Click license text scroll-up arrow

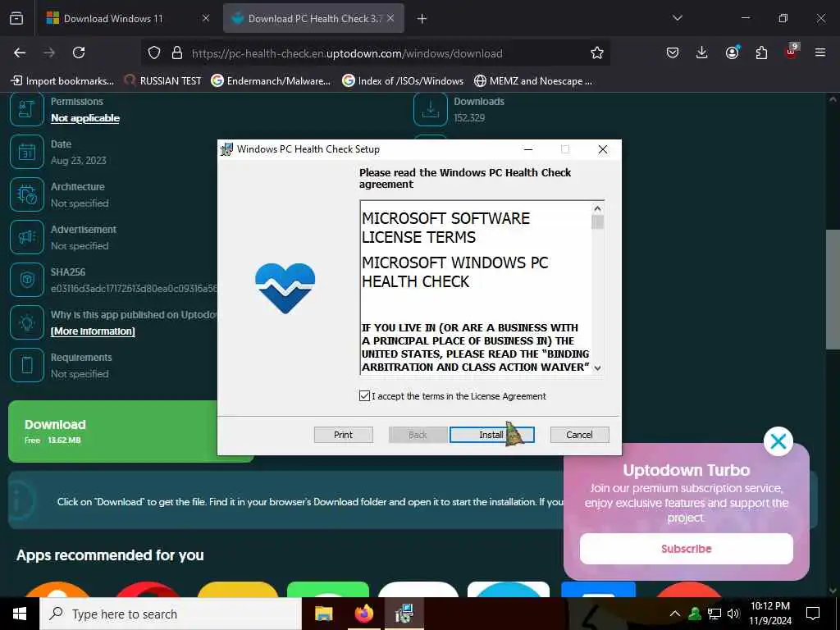tap(597, 208)
